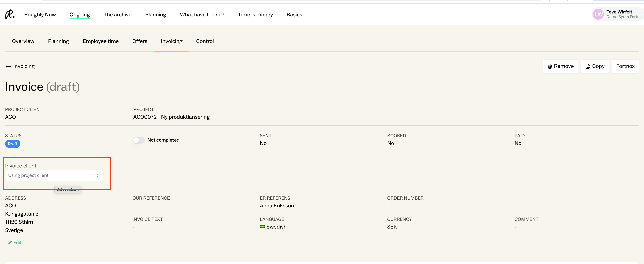The width and height of the screenshot is (644, 264).
Task: Click the pencil Edit icon under address
Action: click(x=10, y=243)
